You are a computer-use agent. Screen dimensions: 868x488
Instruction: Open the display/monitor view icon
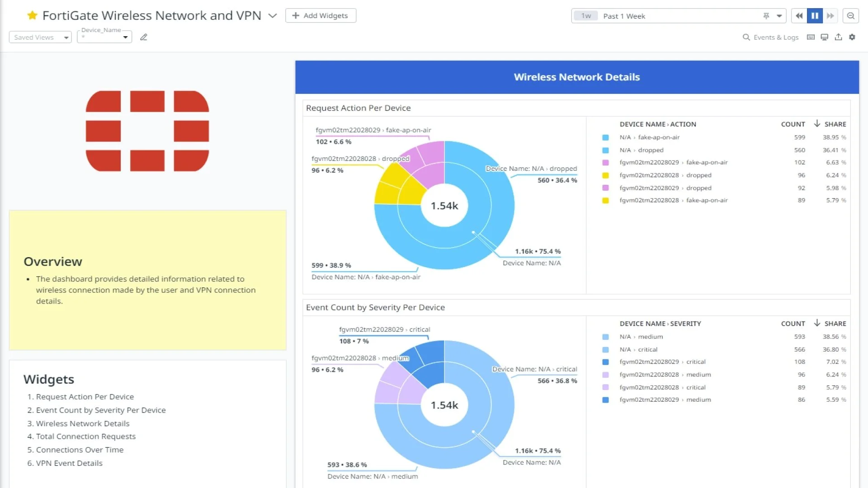(824, 37)
